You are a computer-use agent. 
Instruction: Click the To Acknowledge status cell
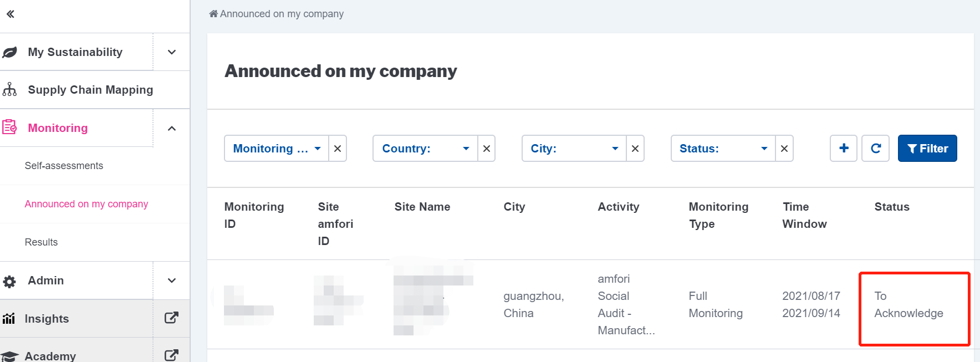tap(908, 305)
